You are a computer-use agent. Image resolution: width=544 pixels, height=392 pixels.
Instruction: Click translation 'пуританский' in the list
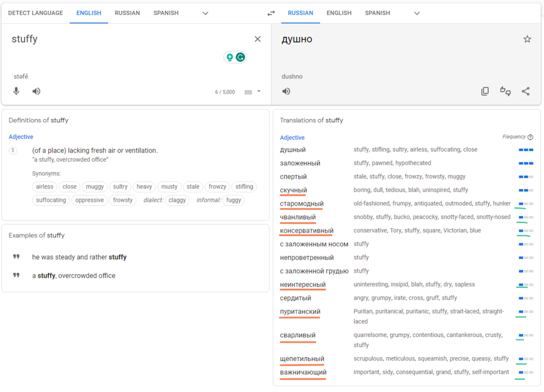300,312
